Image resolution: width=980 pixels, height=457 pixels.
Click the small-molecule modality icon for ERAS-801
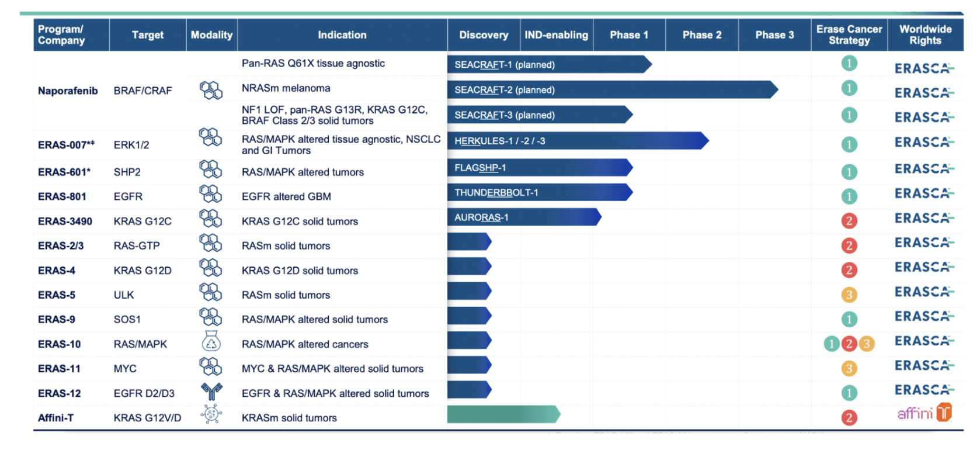[211, 194]
